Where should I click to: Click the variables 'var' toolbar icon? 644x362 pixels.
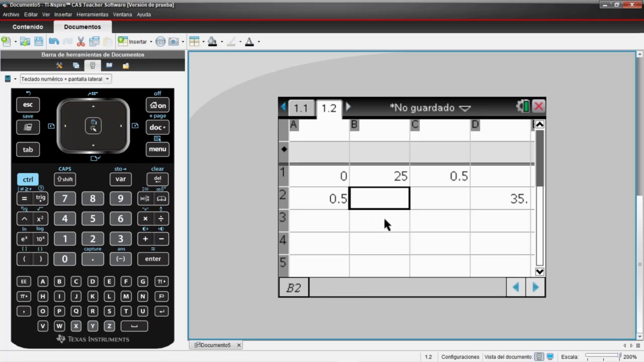[160, 42]
